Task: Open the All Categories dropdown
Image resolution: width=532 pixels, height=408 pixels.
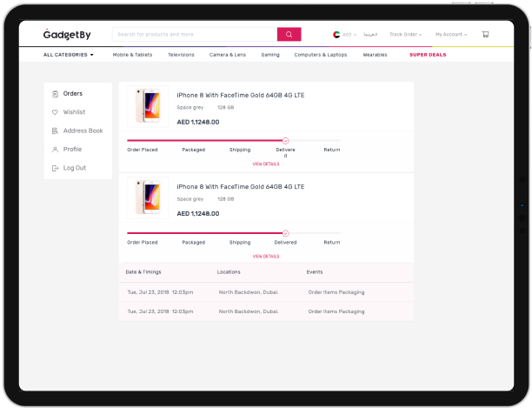Action: tap(68, 55)
